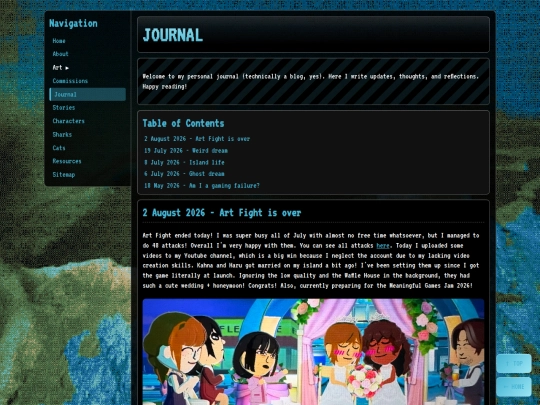540x405 pixels.
Task: Open the Commissions page
Action: (70, 81)
